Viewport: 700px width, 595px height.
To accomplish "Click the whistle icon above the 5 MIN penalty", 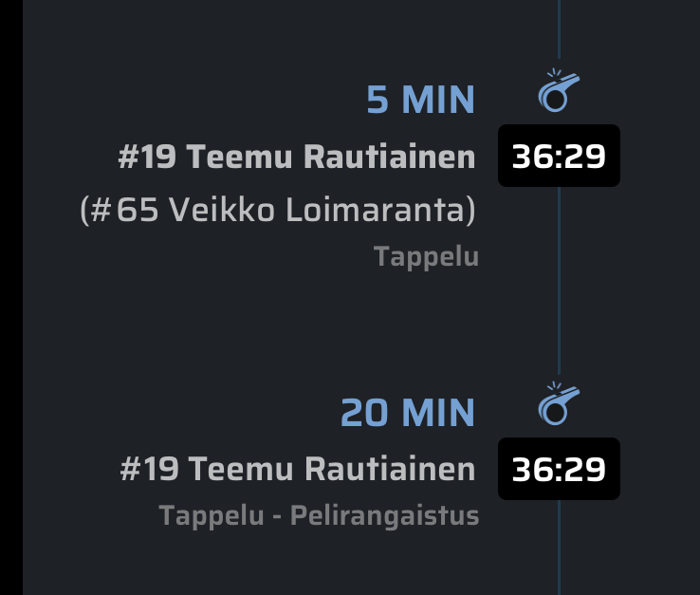I will point(559,92).
